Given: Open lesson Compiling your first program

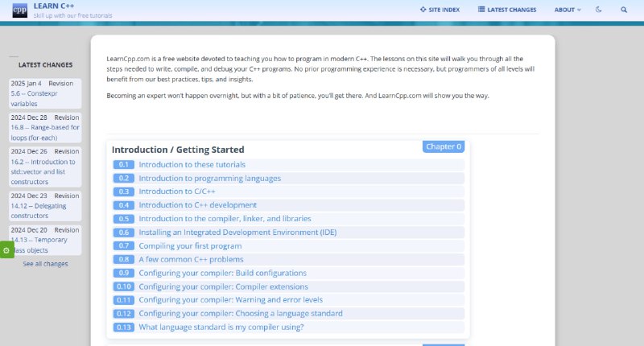Looking at the screenshot, I should 190,246.
